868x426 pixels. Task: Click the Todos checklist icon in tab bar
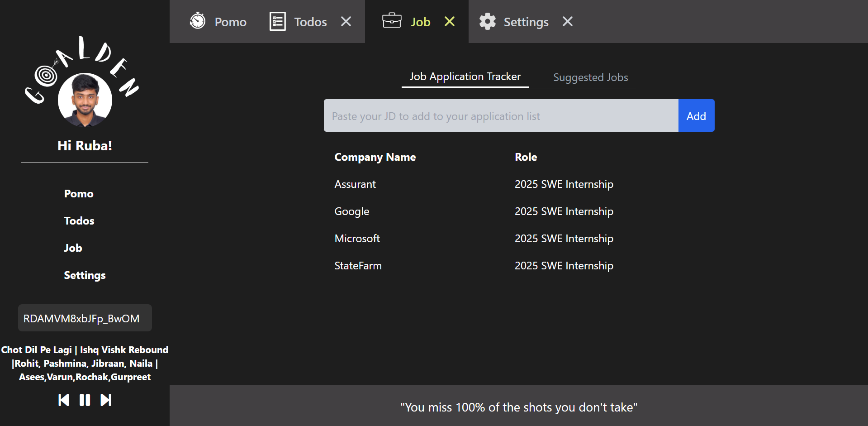[x=277, y=21]
